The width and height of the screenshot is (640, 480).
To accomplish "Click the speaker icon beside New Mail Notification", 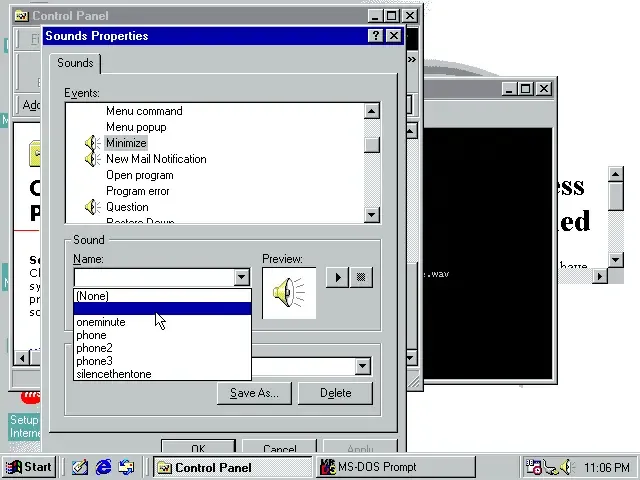I will click(92, 159).
